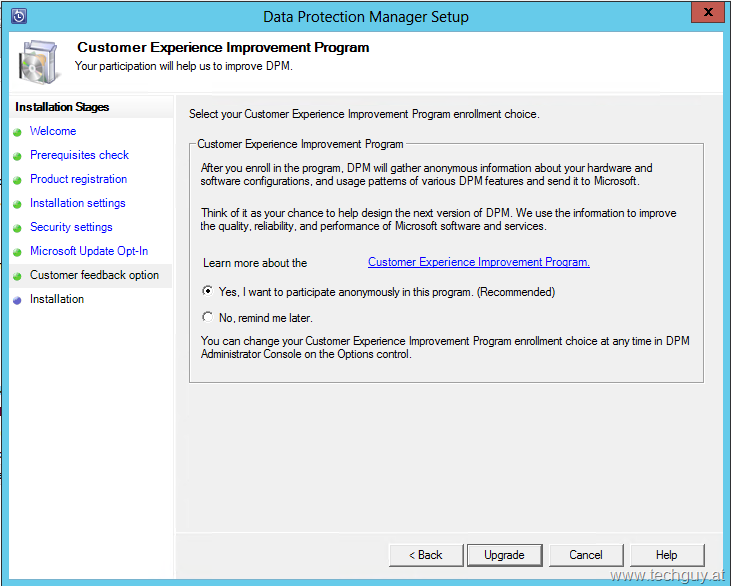Click the green bullet beside Product registration
731x586 pixels.
click(17, 180)
